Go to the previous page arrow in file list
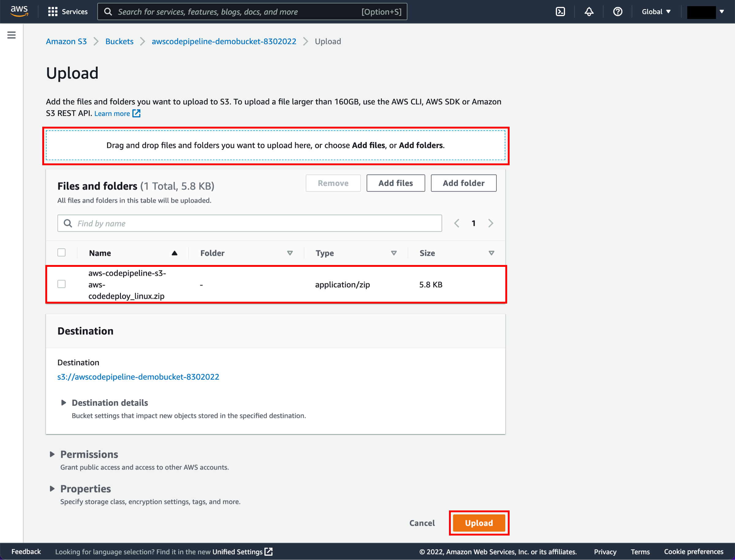This screenshot has width=735, height=560. 456,223
